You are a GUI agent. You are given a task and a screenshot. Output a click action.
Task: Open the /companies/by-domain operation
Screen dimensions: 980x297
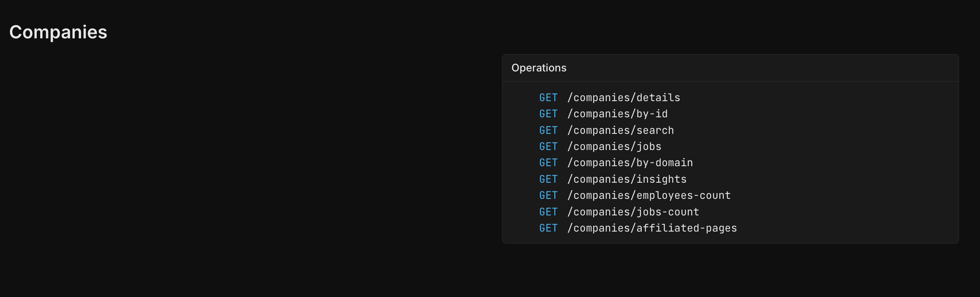tap(630, 163)
